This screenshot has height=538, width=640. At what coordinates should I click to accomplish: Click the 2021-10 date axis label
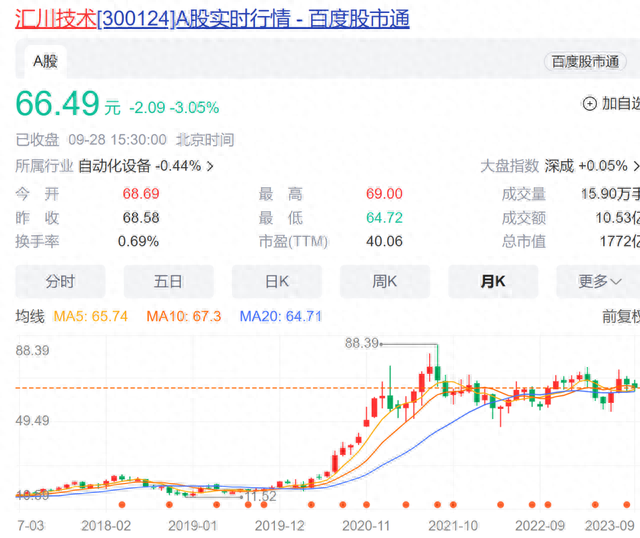453,526
